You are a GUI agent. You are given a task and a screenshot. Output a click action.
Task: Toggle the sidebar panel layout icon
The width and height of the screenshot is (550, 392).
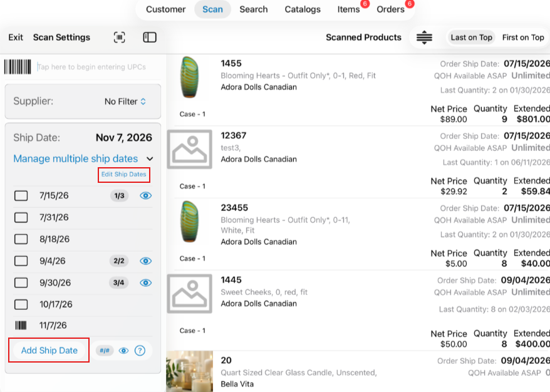point(150,37)
